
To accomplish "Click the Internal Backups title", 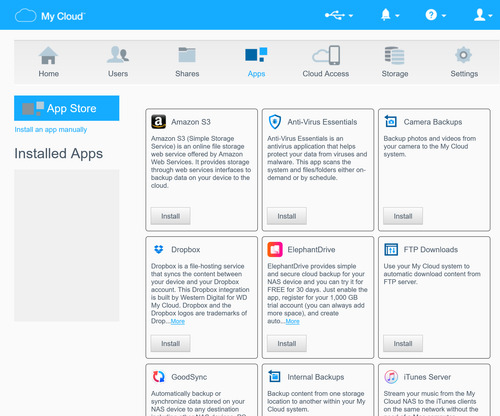I will pos(316,377).
